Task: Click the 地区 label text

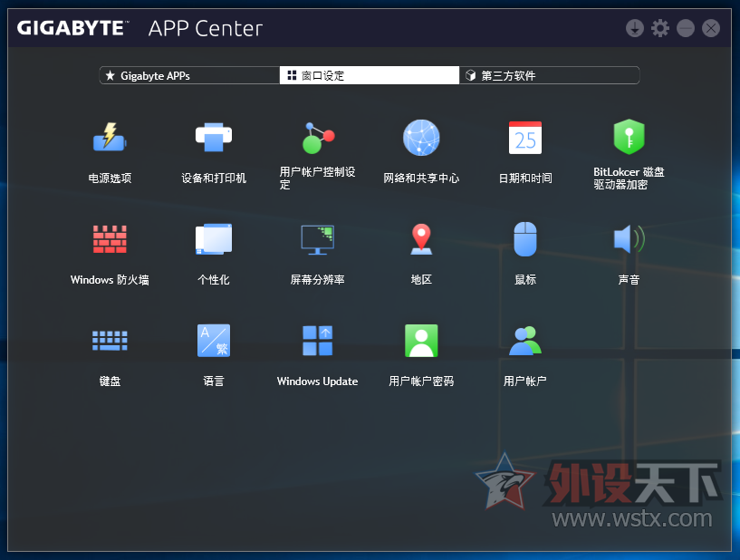Action: pyautogui.click(x=421, y=280)
